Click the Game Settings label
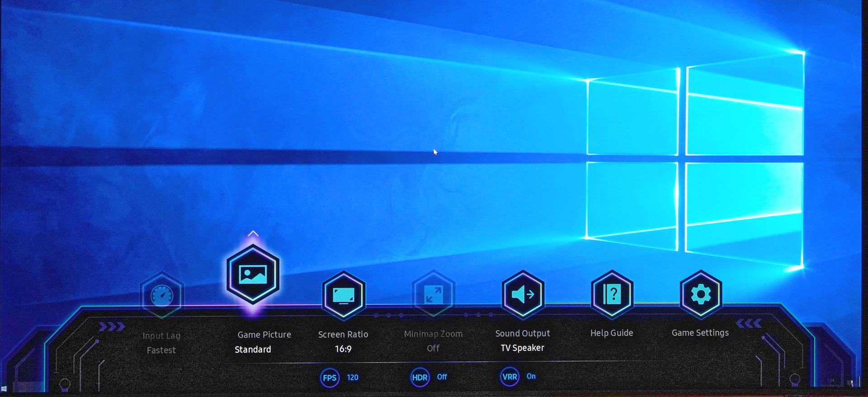Viewport: 868px width, 397px height. (700, 333)
